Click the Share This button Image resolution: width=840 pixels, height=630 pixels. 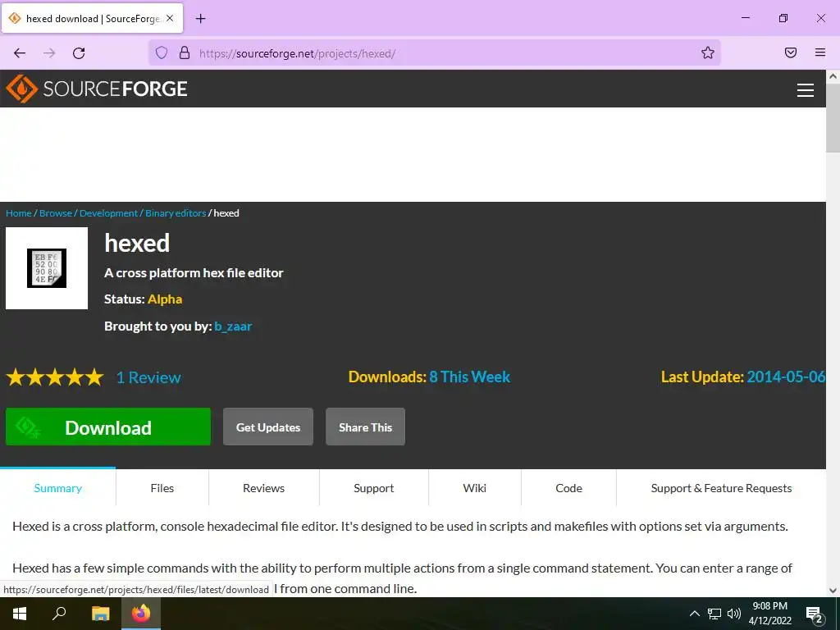[x=365, y=427]
